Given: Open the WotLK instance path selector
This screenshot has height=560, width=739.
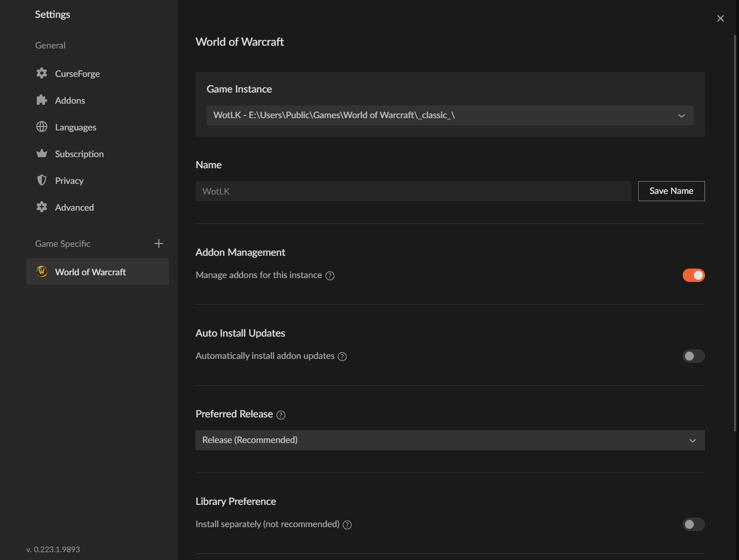Looking at the screenshot, I should (x=450, y=115).
